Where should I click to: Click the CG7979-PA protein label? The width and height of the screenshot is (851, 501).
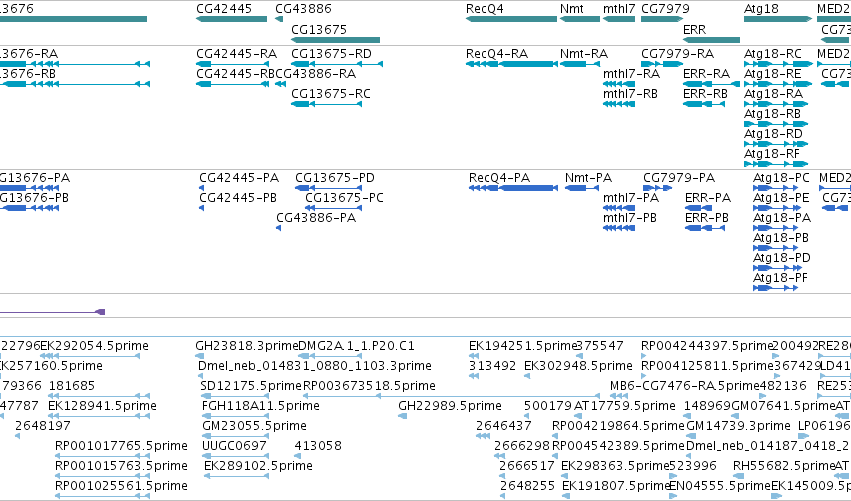point(679,178)
